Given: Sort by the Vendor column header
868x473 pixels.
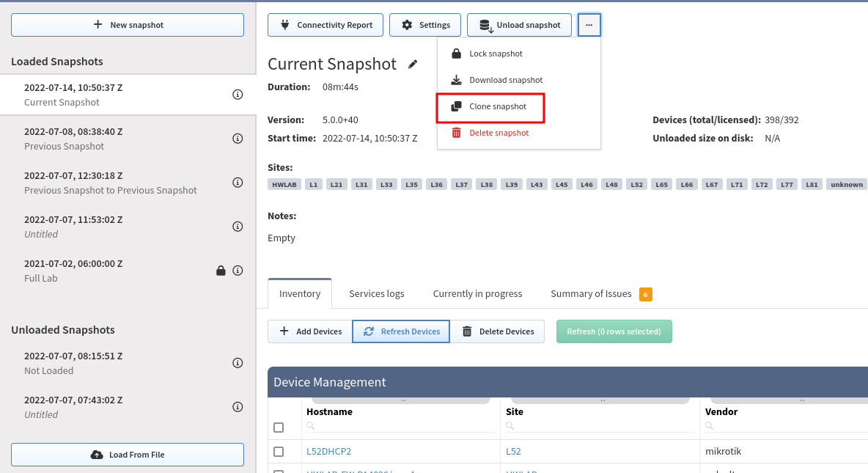Looking at the screenshot, I should pyautogui.click(x=721, y=411).
